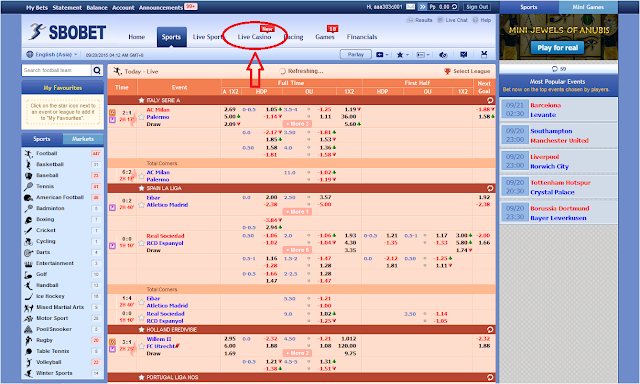640x384 pixels.
Task: Open the Statement menu item
Action: pyautogui.click(x=67, y=8)
